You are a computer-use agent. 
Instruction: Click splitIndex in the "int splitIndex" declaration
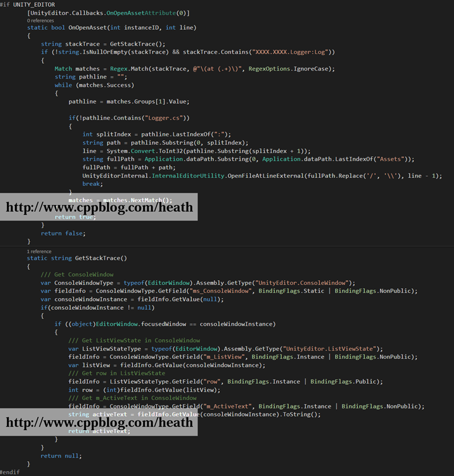114,134
